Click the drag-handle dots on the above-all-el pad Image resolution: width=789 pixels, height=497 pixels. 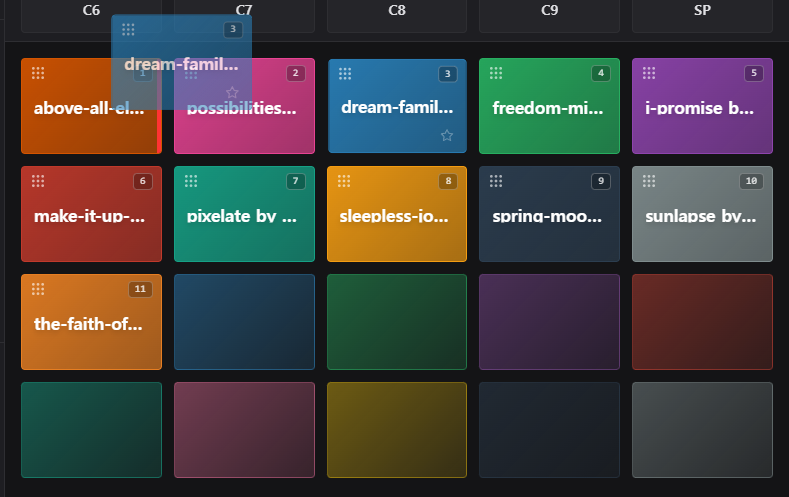38,73
